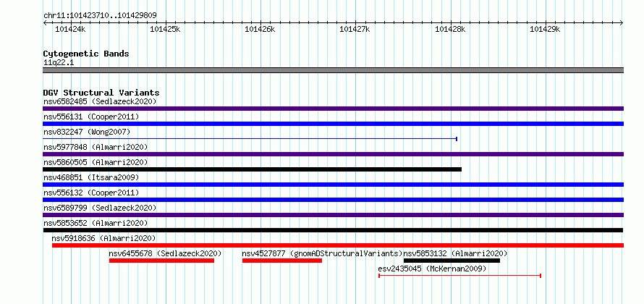Image resolution: width=644 pixels, height=304 pixels.
Task: Click the nsv556132 (Cooper2011) label
Action: (91, 193)
